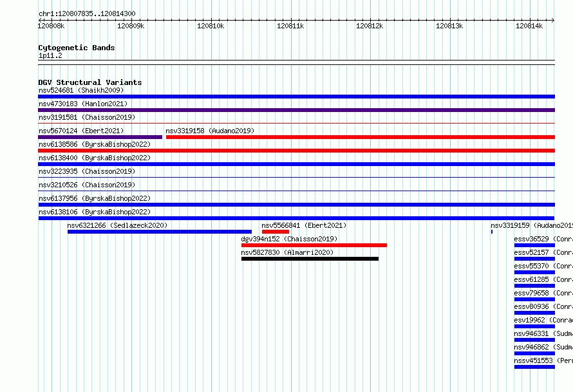573x392 pixels.
Task: Select the nsv4730183 (Hanlon2021) purple bar
Action: click(296, 110)
